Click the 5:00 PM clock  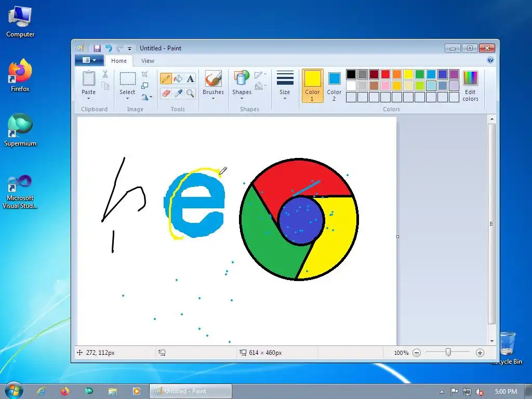(x=506, y=392)
